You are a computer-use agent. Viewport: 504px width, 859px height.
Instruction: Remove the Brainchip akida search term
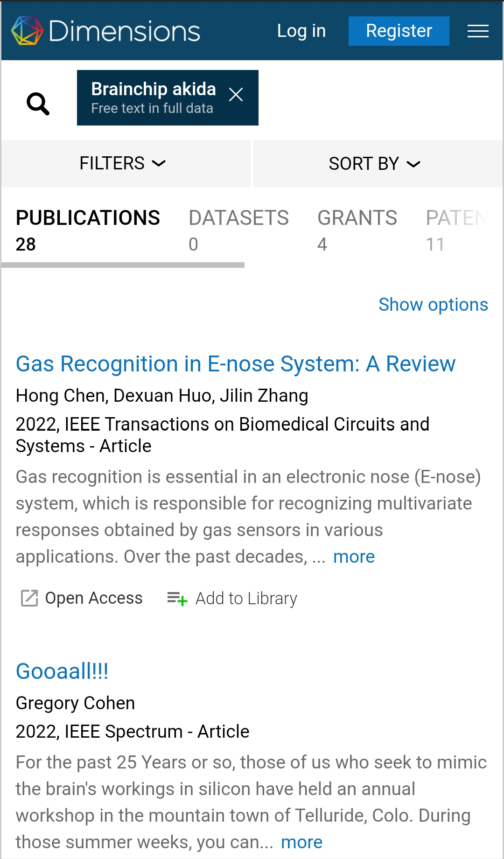(236, 95)
